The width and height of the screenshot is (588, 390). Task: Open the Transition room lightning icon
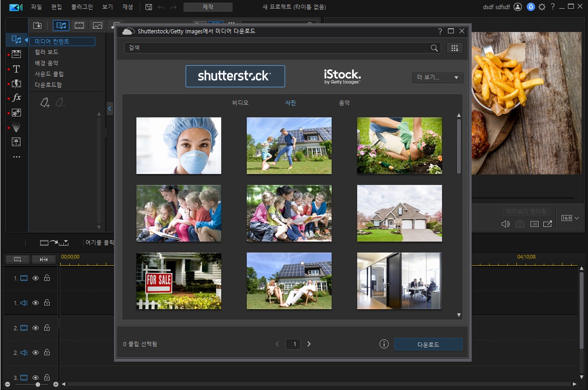pos(16,84)
